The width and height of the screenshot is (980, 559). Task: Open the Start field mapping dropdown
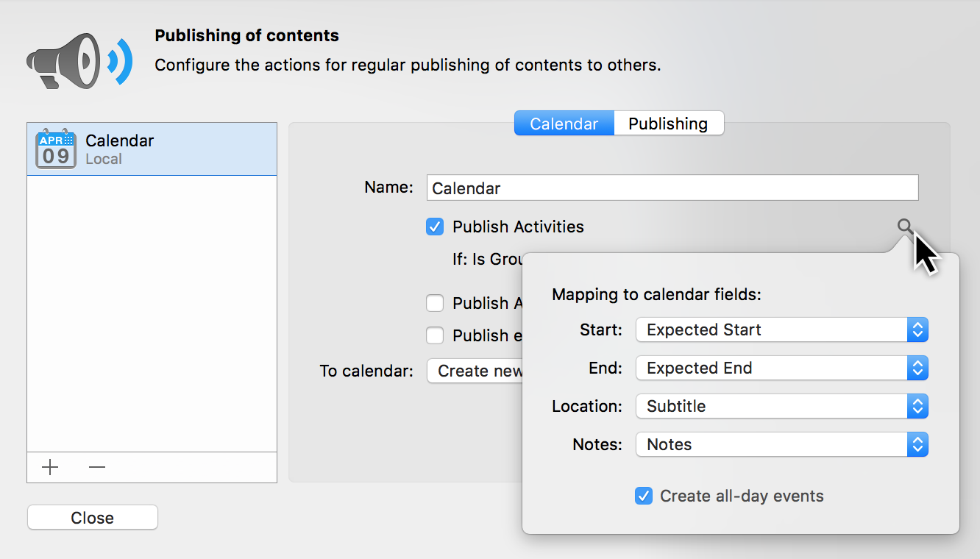(x=781, y=330)
